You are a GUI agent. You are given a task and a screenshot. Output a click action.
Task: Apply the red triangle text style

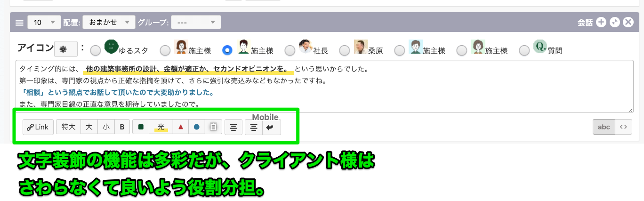point(180,127)
